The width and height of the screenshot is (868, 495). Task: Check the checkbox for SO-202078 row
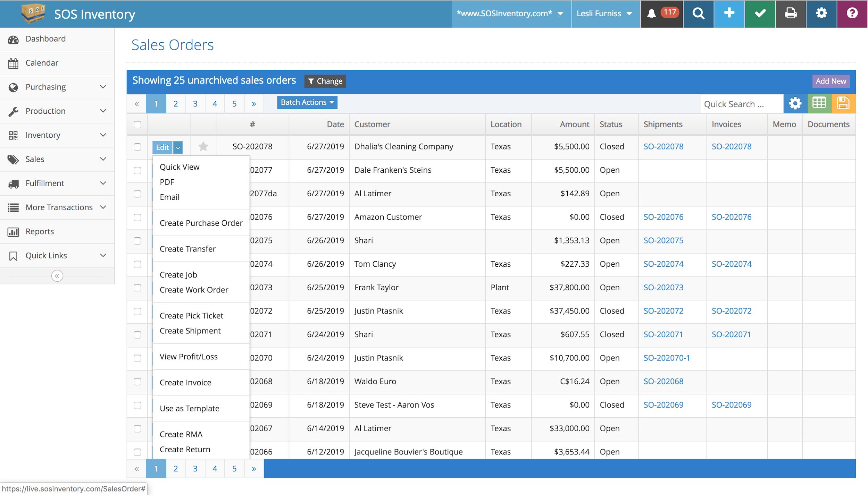pos(137,147)
